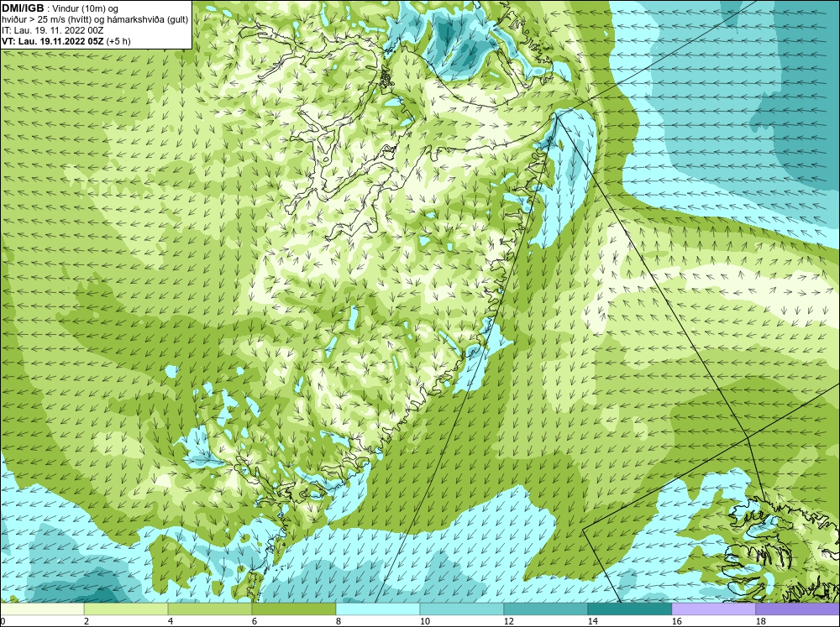Click the legend tick label 16

tap(676, 621)
